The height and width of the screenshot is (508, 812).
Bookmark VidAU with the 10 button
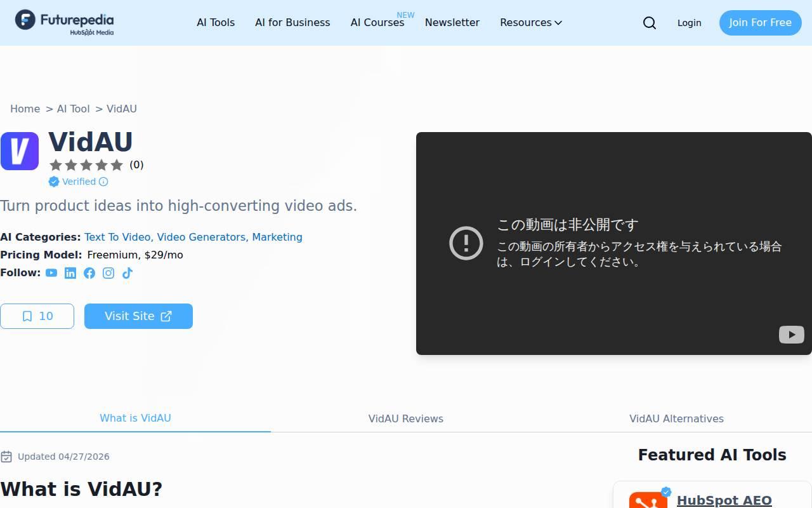37,316
